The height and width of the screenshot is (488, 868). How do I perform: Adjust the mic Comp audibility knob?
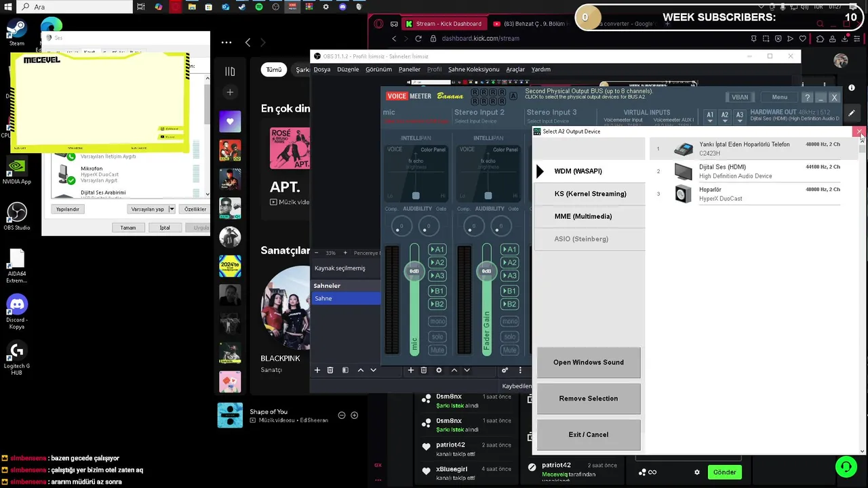pyautogui.click(x=401, y=226)
